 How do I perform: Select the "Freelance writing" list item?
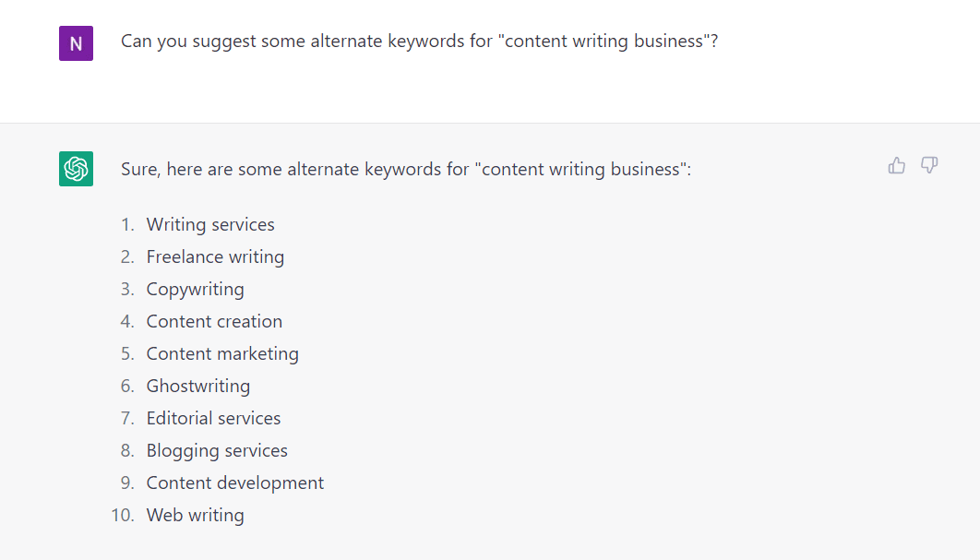[x=215, y=257]
